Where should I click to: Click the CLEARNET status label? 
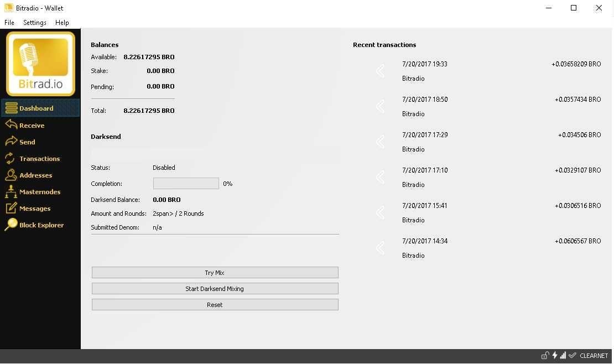tap(594, 356)
